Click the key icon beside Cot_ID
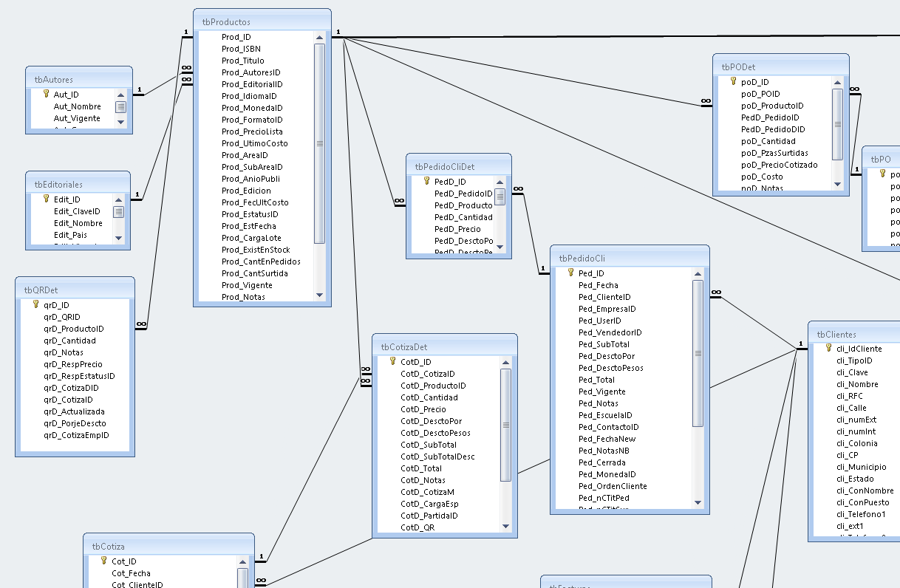 tap(103, 561)
